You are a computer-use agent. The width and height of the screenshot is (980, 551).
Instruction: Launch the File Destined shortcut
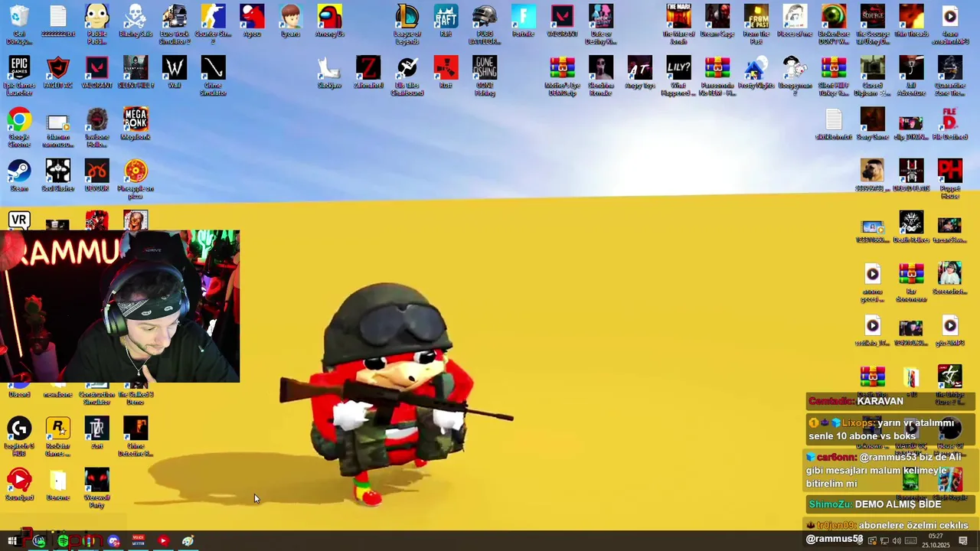click(x=950, y=124)
